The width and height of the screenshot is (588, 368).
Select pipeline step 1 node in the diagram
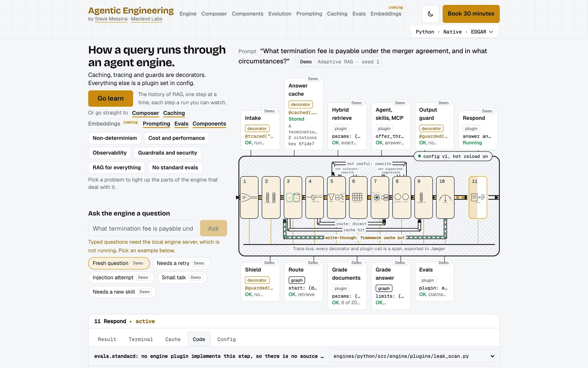click(x=249, y=198)
